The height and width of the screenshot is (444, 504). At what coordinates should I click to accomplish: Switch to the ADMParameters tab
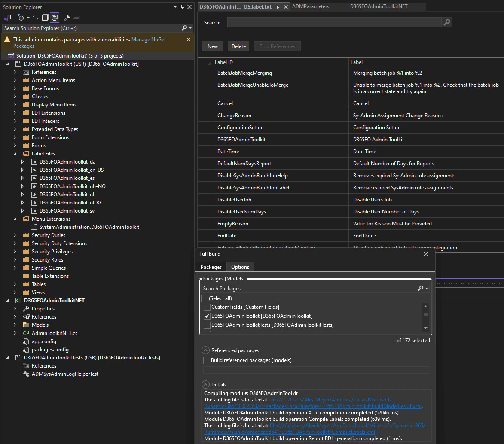click(x=311, y=6)
